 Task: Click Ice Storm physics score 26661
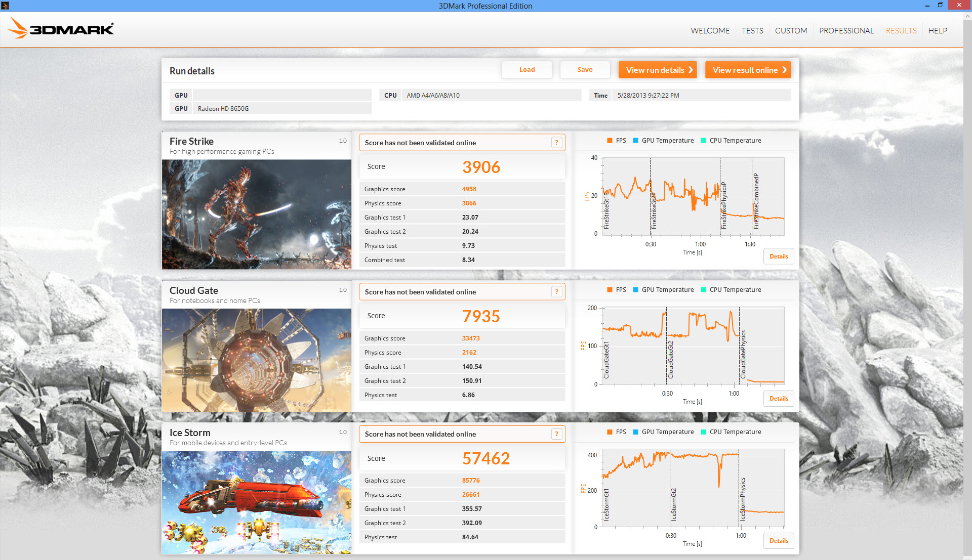click(471, 495)
